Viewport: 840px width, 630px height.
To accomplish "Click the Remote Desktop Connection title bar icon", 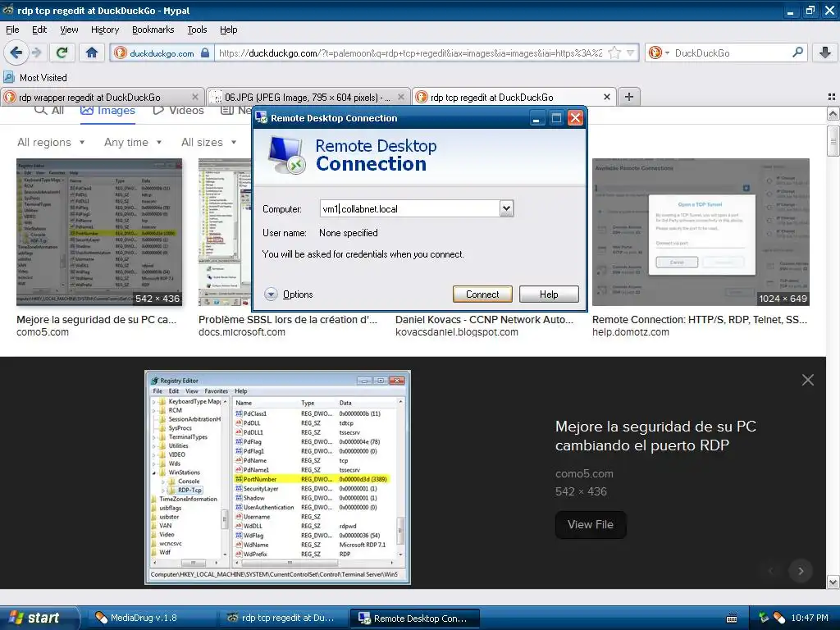I will tap(261, 118).
